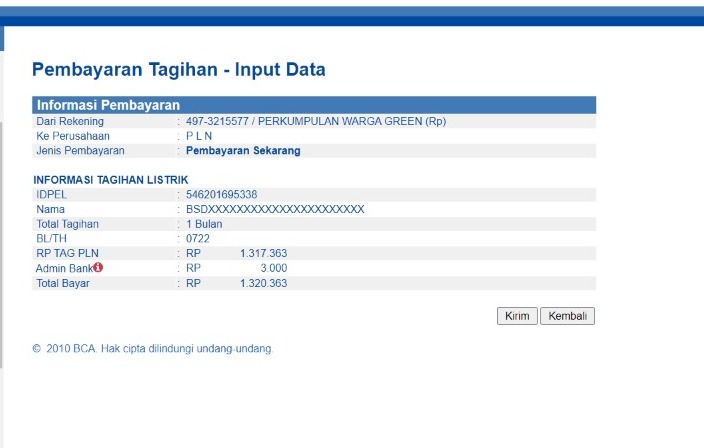Click the Total Tagihan value 1 Bulan
The height and width of the screenshot is (448, 704).
point(204,224)
